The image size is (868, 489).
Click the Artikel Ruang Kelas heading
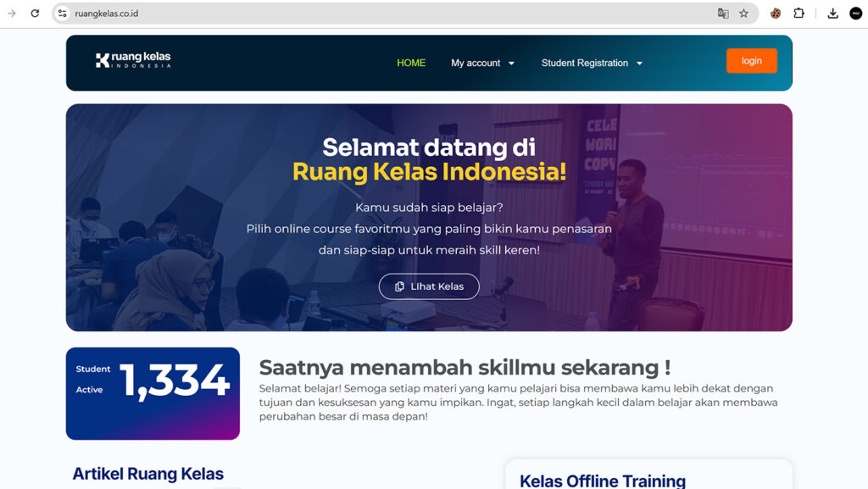tap(147, 474)
